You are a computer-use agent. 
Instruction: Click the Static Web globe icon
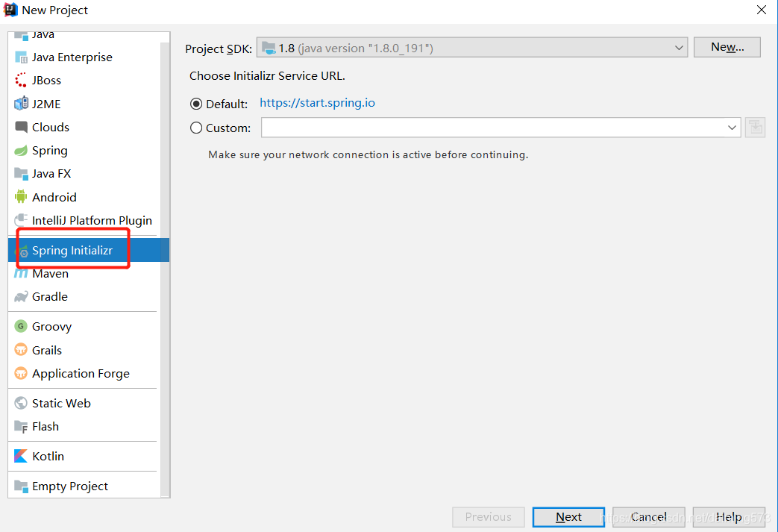tap(21, 403)
